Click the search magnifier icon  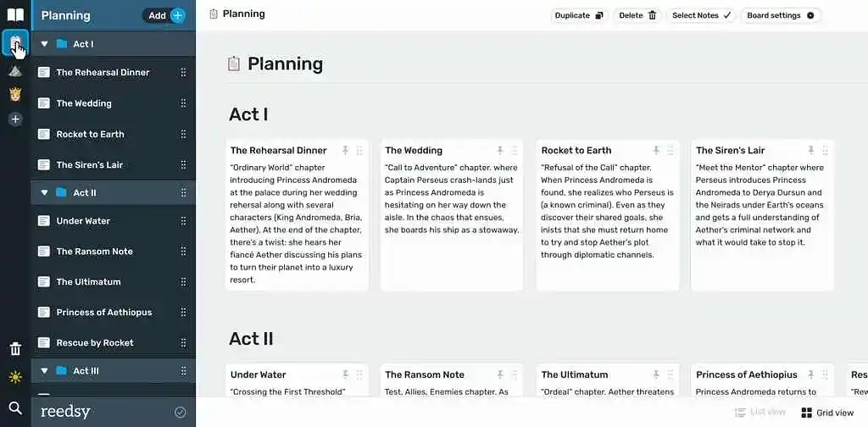click(x=15, y=408)
